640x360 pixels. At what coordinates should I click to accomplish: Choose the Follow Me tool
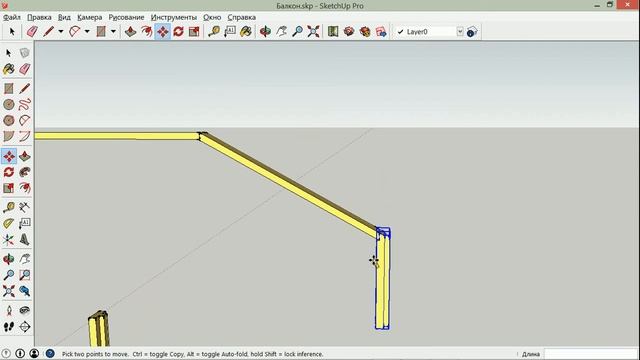tap(24, 172)
